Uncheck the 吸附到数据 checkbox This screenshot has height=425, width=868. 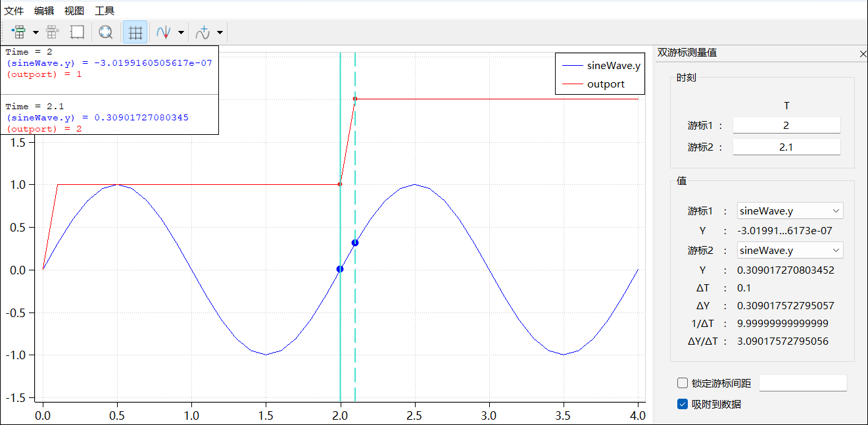pos(683,404)
